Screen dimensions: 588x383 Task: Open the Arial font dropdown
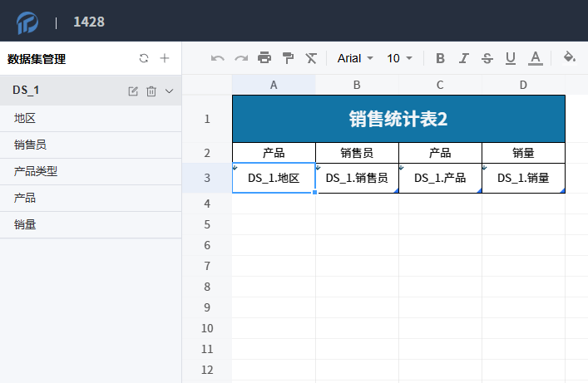[x=355, y=58]
